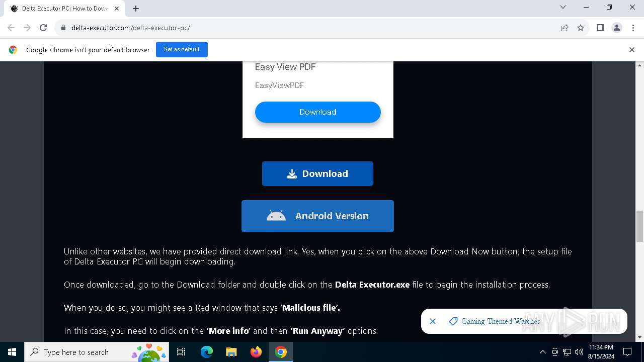Click the dark blue Download button
This screenshot has height=362, width=644.
click(317, 173)
